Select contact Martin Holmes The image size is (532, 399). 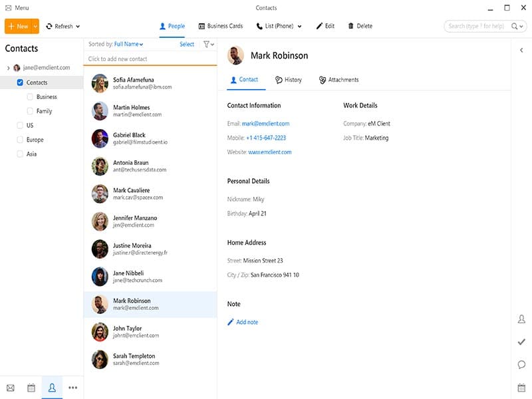click(x=150, y=110)
